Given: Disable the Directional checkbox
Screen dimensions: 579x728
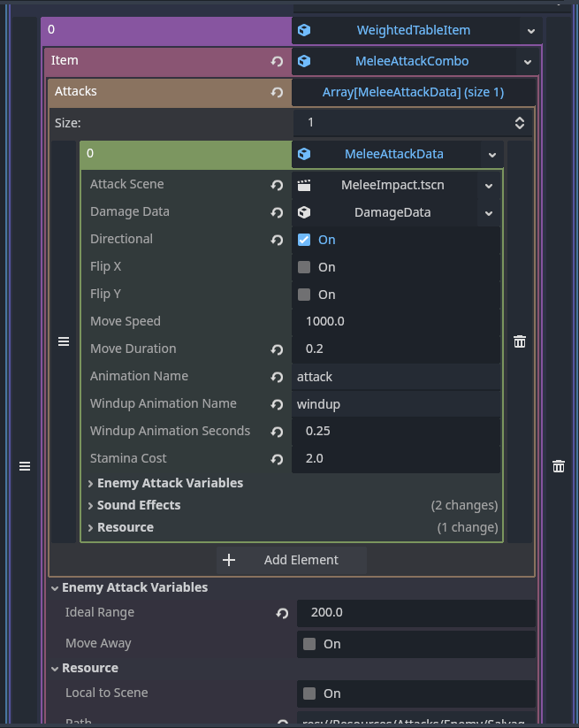Looking at the screenshot, I should point(304,240).
